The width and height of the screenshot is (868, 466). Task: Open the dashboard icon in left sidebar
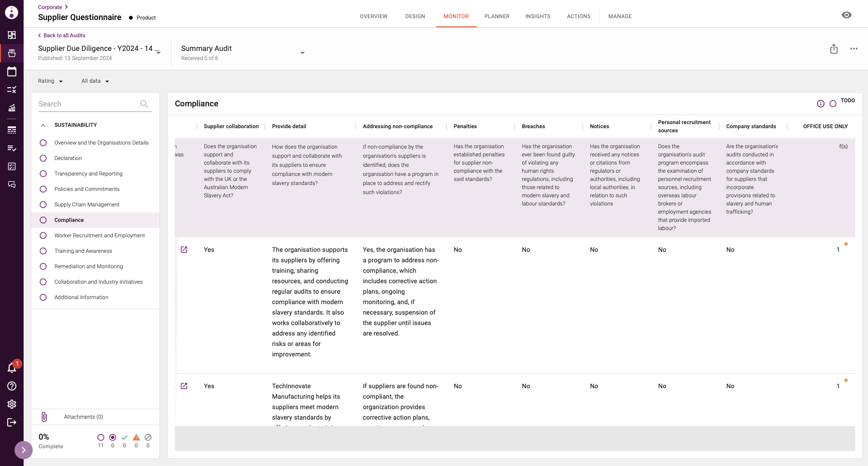pyautogui.click(x=12, y=35)
